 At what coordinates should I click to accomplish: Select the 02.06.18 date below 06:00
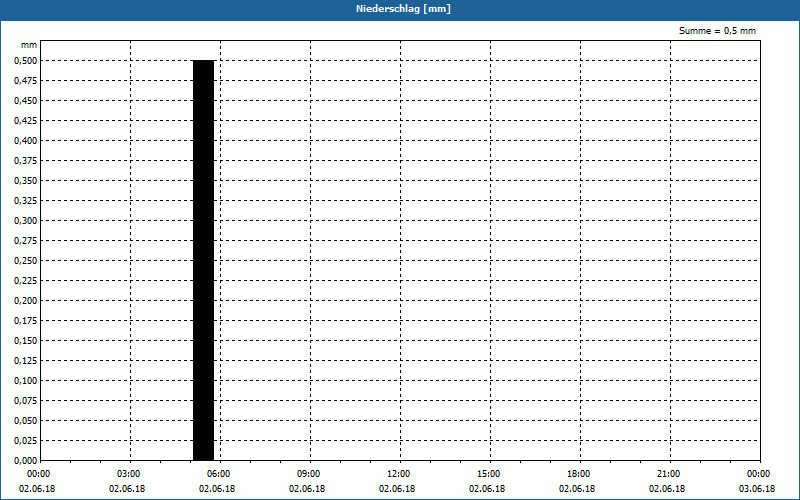[x=217, y=489]
